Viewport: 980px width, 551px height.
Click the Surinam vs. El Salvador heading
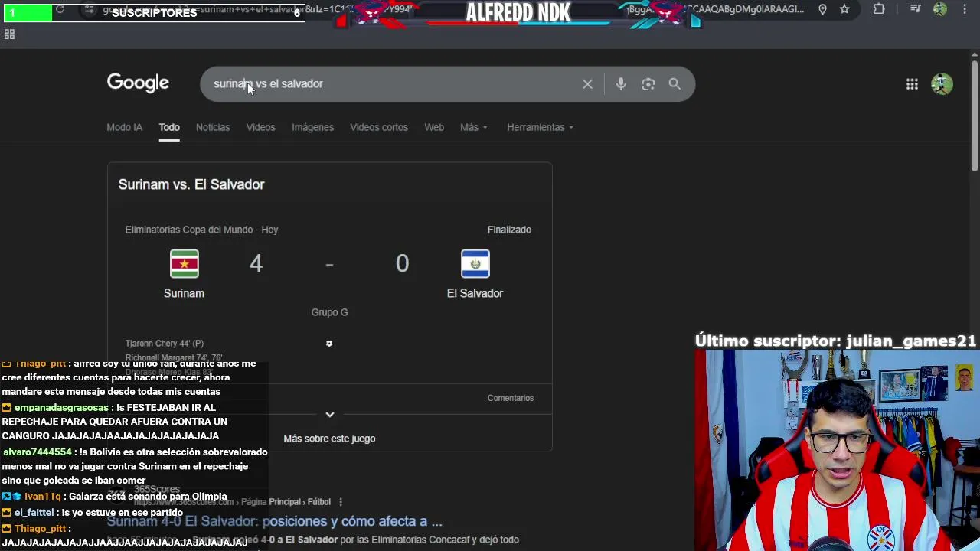[x=191, y=184]
